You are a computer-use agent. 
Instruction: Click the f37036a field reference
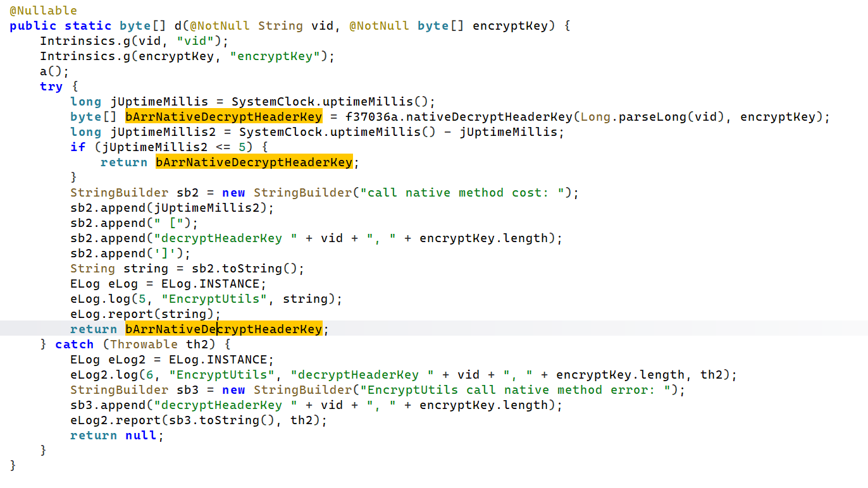pos(373,117)
